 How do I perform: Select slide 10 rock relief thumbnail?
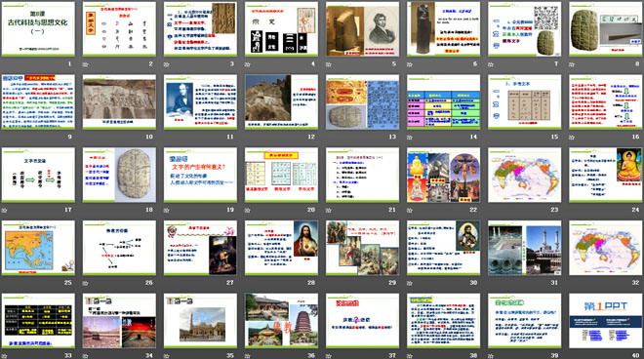pyautogui.click(x=119, y=101)
